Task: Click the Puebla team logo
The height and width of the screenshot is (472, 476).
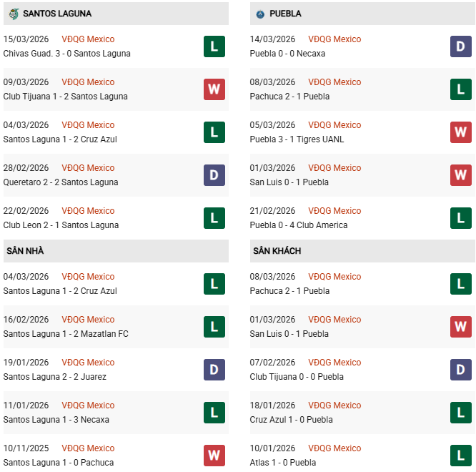Action: pyautogui.click(x=260, y=14)
